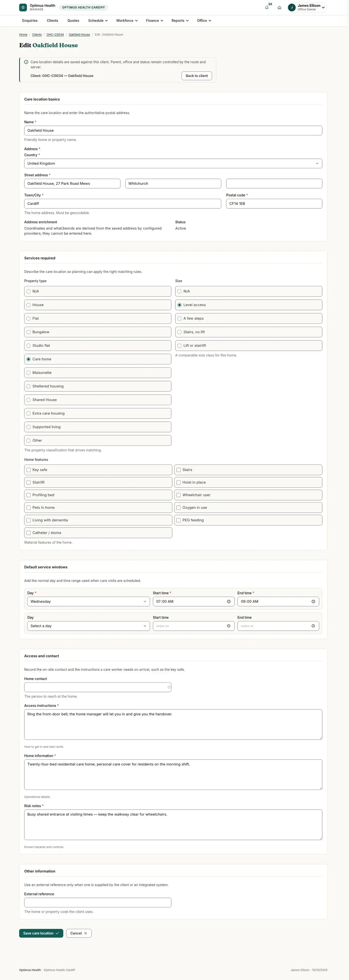Open the notifications bell icon
Viewport: 349px width, 980px height.
click(x=266, y=8)
